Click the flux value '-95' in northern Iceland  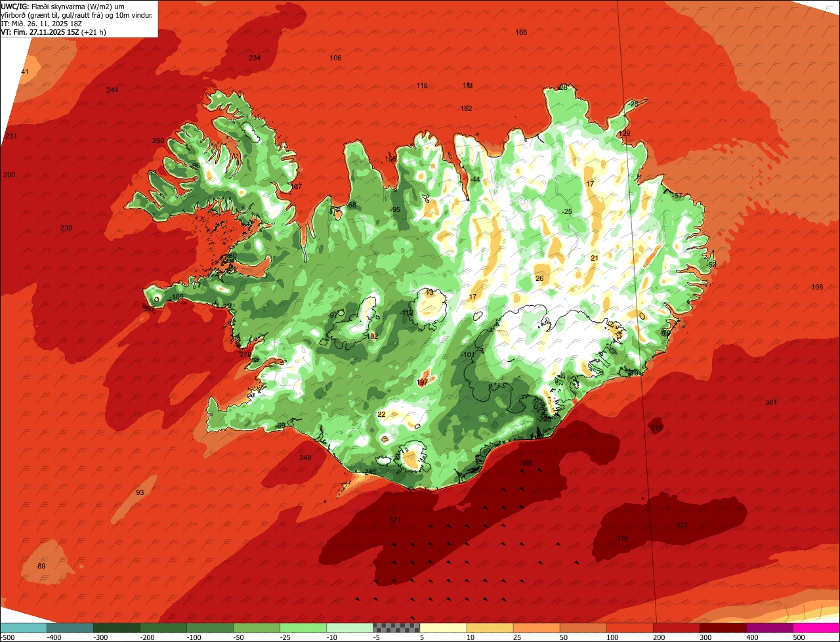395,209
